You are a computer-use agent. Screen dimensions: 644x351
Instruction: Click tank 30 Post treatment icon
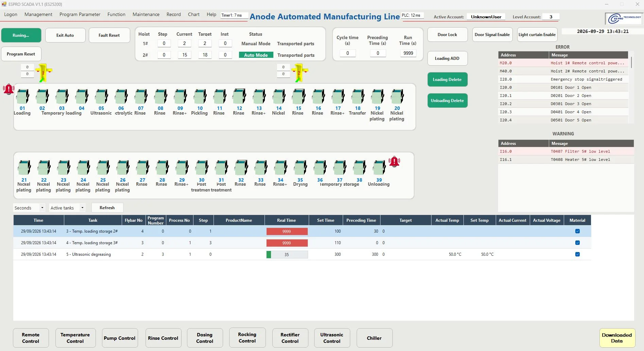202,168
